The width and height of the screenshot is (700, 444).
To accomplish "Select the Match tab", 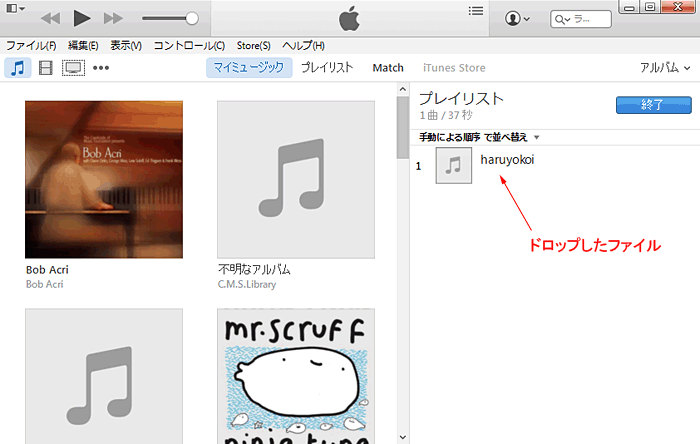I will (388, 68).
